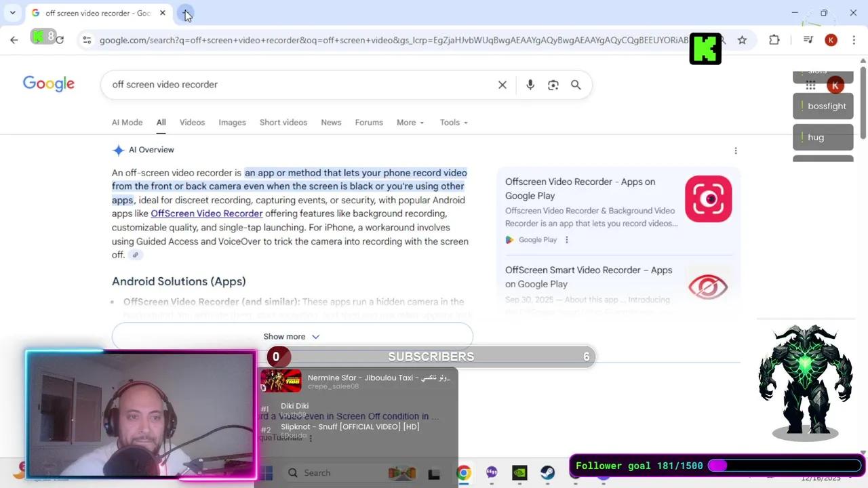Click the green armored monster overlay

805,383
